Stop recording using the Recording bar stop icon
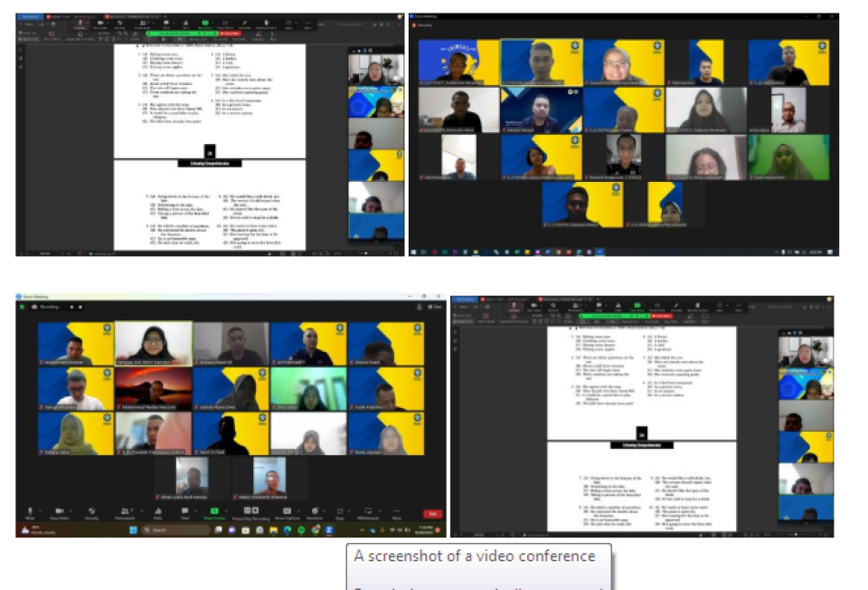This screenshot has width=868, height=590. click(80, 307)
